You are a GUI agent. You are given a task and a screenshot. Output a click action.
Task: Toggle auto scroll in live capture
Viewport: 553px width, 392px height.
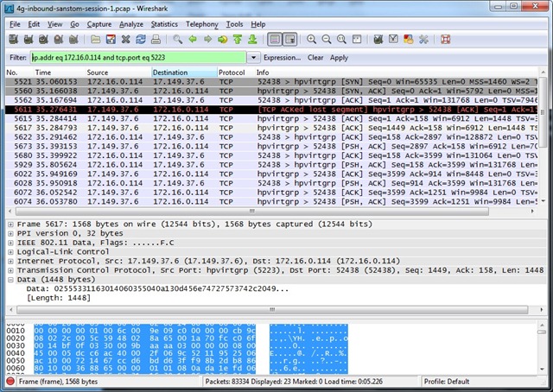pyautogui.click(x=290, y=39)
